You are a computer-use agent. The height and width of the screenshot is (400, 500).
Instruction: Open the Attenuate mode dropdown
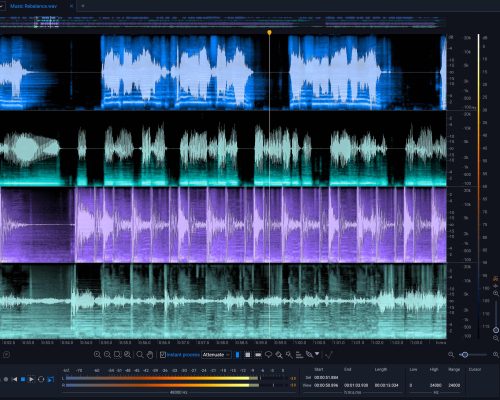click(216, 355)
